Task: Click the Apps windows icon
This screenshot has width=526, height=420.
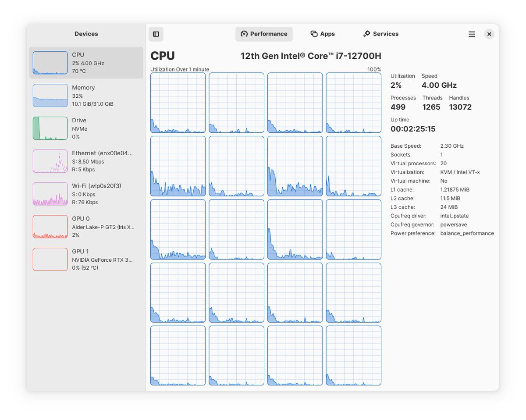Action: [314, 34]
